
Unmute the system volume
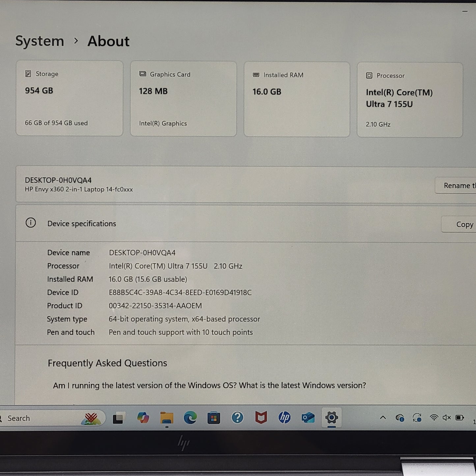point(446,417)
